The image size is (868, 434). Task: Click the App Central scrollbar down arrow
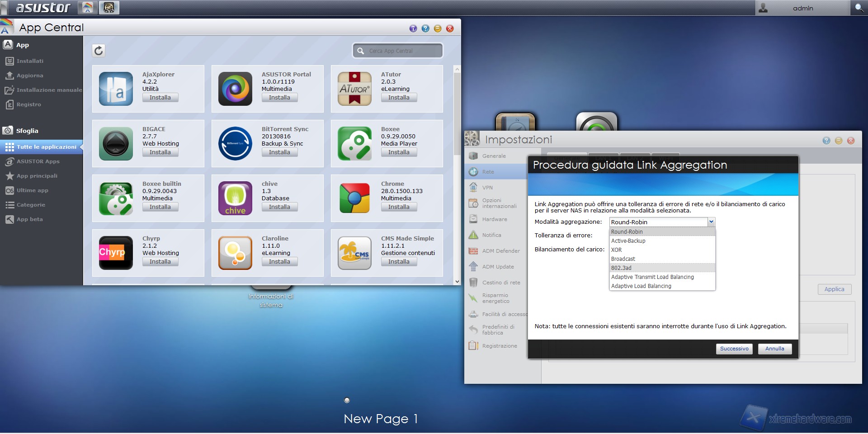pos(457,281)
